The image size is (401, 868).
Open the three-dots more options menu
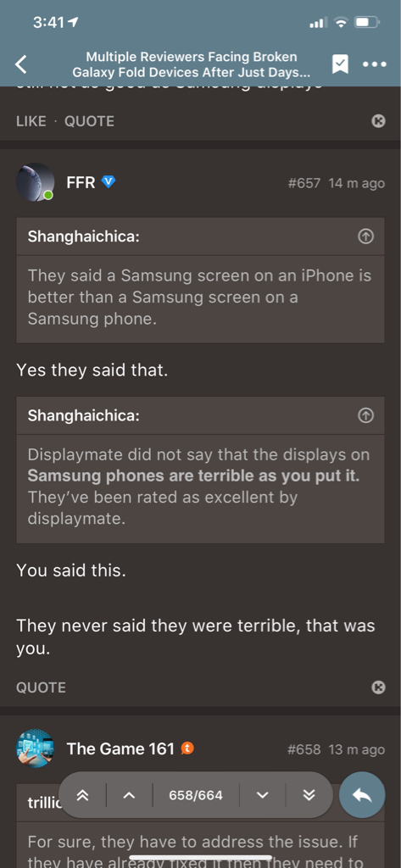tap(375, 64)
